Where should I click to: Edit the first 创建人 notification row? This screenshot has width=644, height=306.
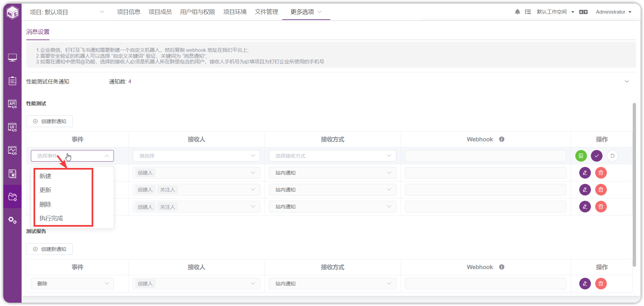(585, 173)
